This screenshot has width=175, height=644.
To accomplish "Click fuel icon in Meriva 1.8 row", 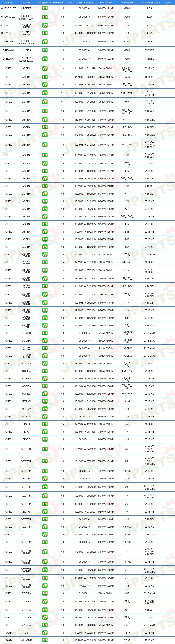I will pos(45,409).
